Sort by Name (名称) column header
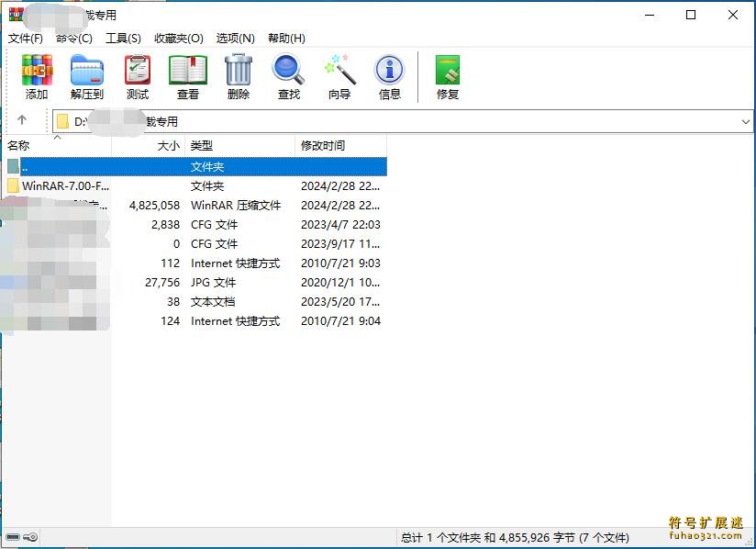Screen dimensions: 756x549 58,145
